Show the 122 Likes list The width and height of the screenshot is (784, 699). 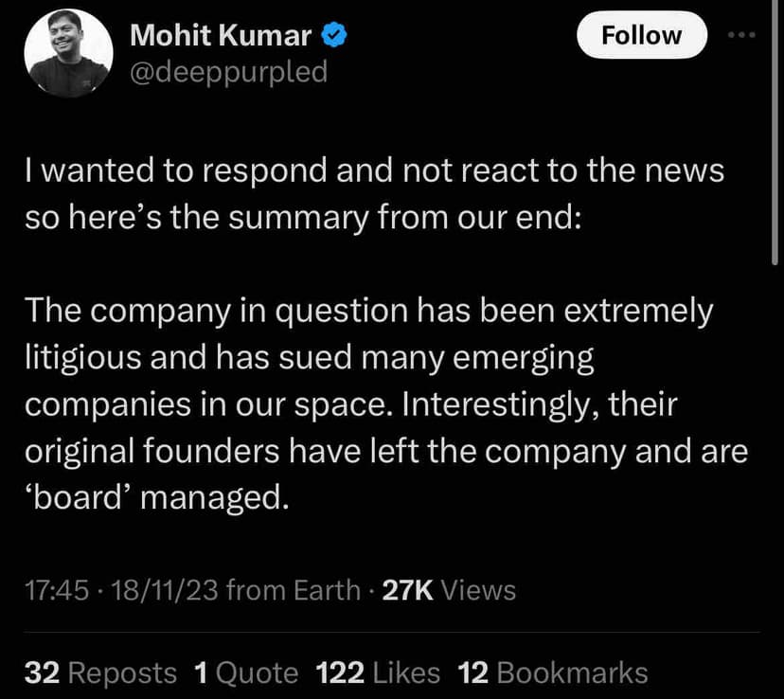(378, 673)
